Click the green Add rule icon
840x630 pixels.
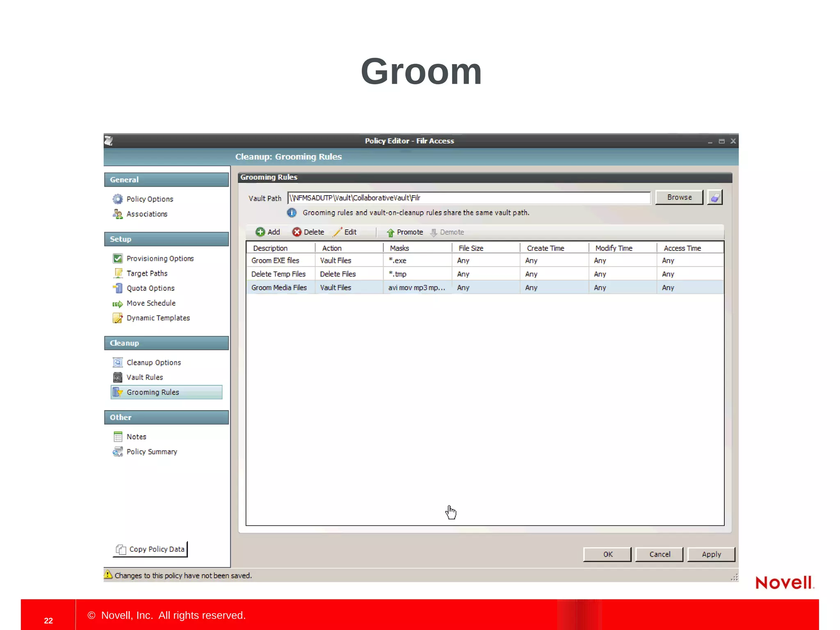point(260,232)
